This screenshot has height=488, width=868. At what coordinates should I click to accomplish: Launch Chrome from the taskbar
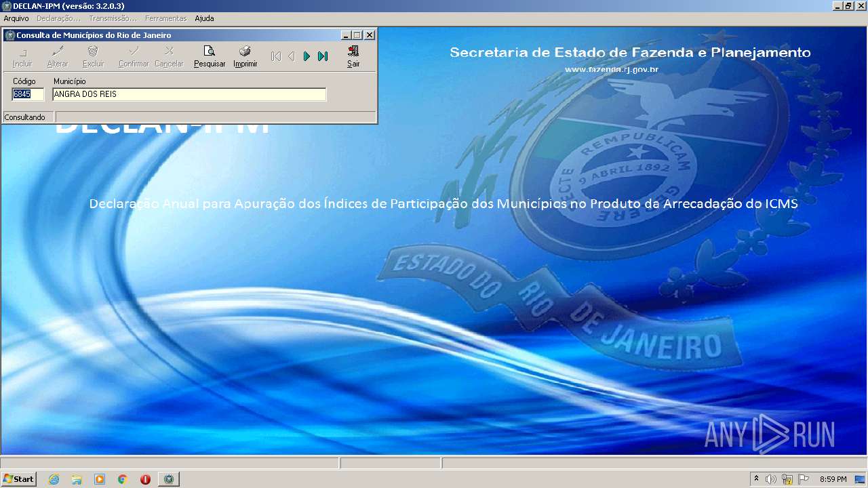pyautogui.click(x=123, y=479)
